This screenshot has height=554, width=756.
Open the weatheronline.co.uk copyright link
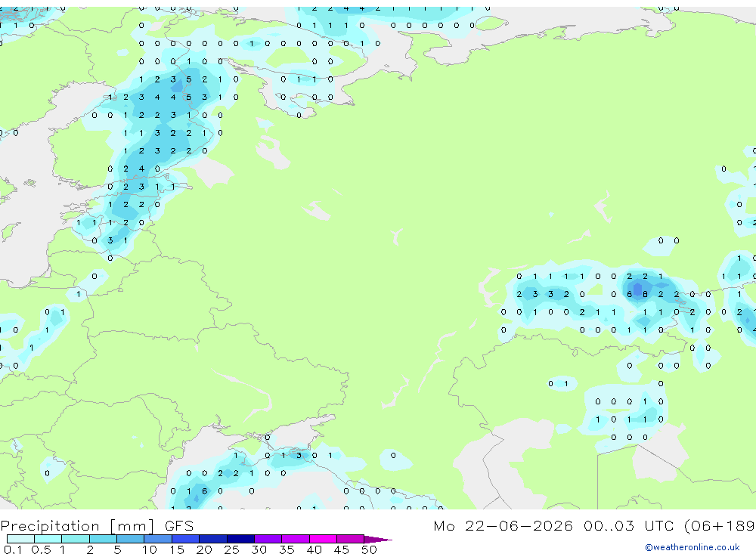tap(692, 547)
